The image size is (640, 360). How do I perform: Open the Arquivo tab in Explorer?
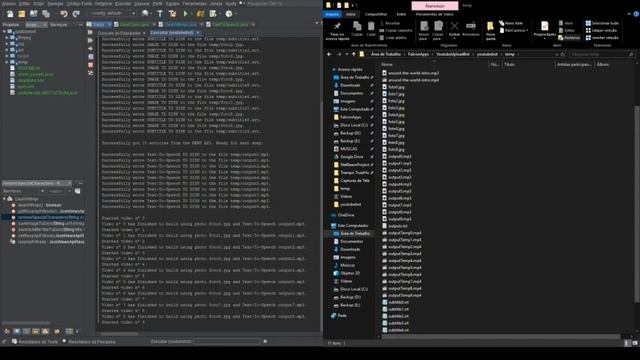tap(332, 14)
